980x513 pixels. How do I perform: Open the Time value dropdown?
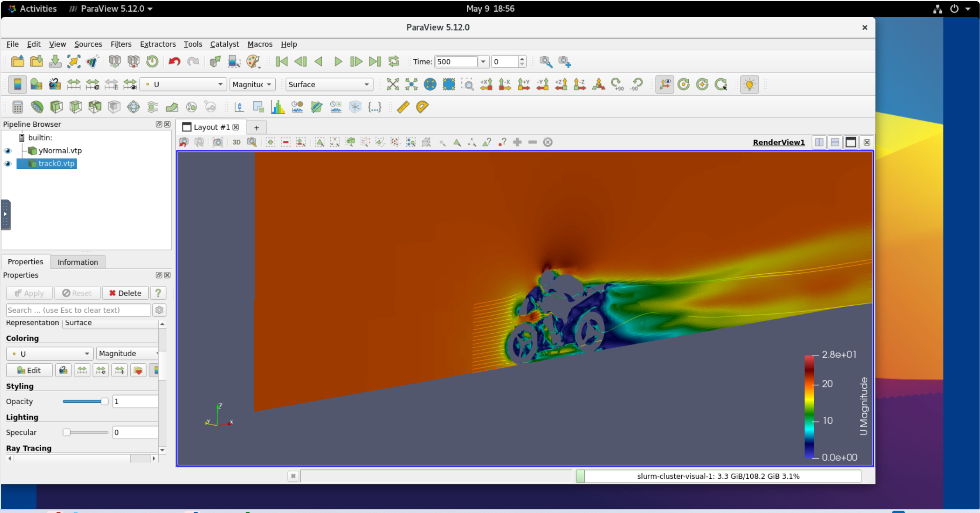[483, 62]
